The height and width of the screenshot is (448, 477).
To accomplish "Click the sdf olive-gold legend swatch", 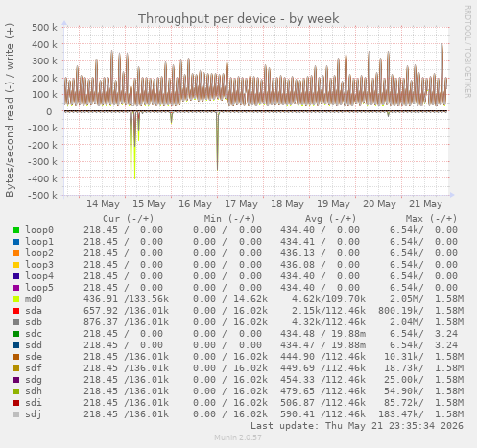I will pos(16,368).
